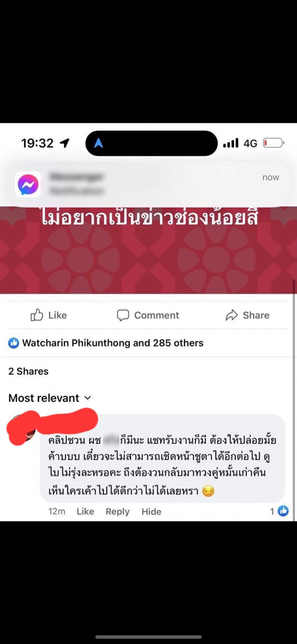Tap the location arrow in status bar
This screenshot has height=644, width=297.
click(65, 143)
